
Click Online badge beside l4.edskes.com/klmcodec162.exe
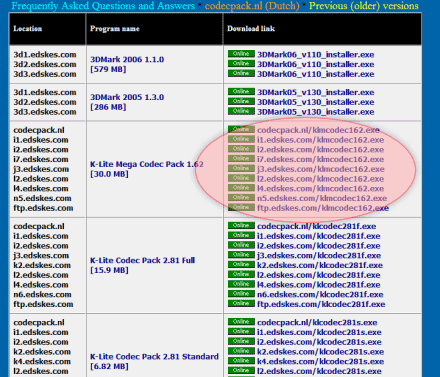[x=241, y=188]
